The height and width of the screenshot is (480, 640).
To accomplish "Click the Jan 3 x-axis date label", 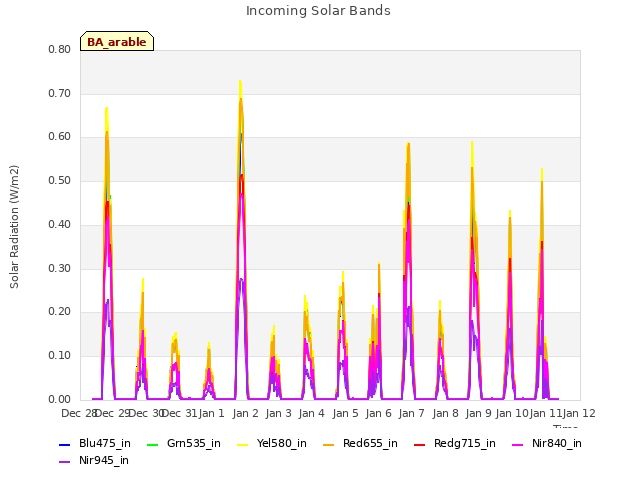I will [278, 413].
